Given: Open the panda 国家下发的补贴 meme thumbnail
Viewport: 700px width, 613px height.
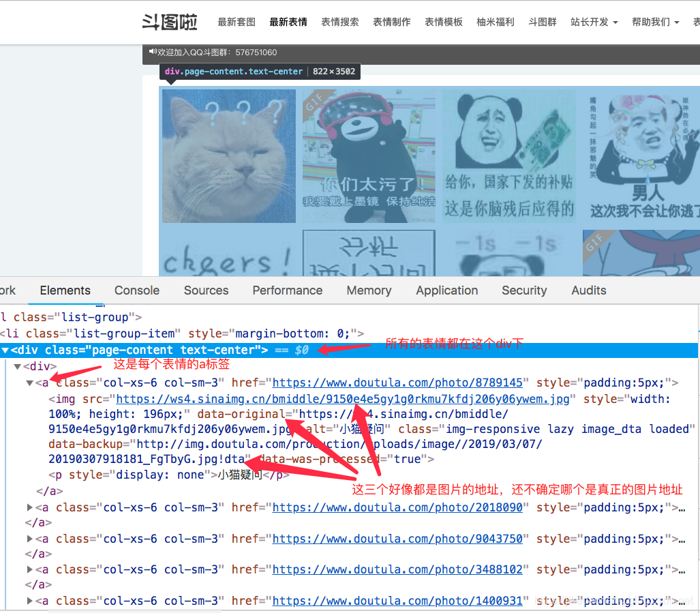Looking at the screenshot, I should 509,156.
